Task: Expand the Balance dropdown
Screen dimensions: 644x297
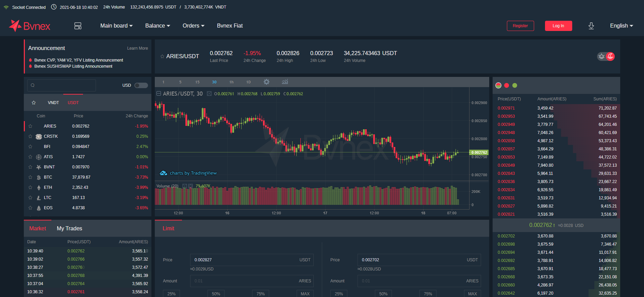Action: tap(158, 26)
